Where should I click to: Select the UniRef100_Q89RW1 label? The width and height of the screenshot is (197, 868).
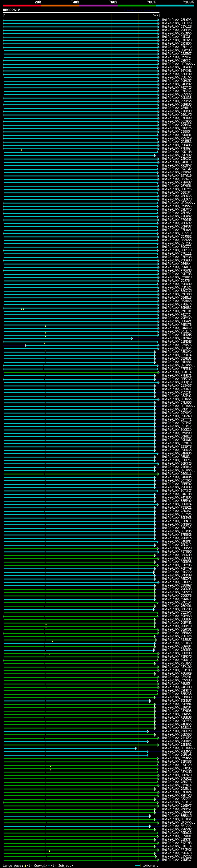pos(177,358)
